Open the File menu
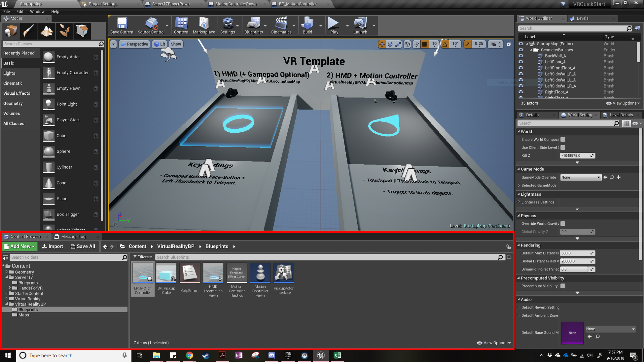Viewport: 644px width, 362px height. (7, 12)
